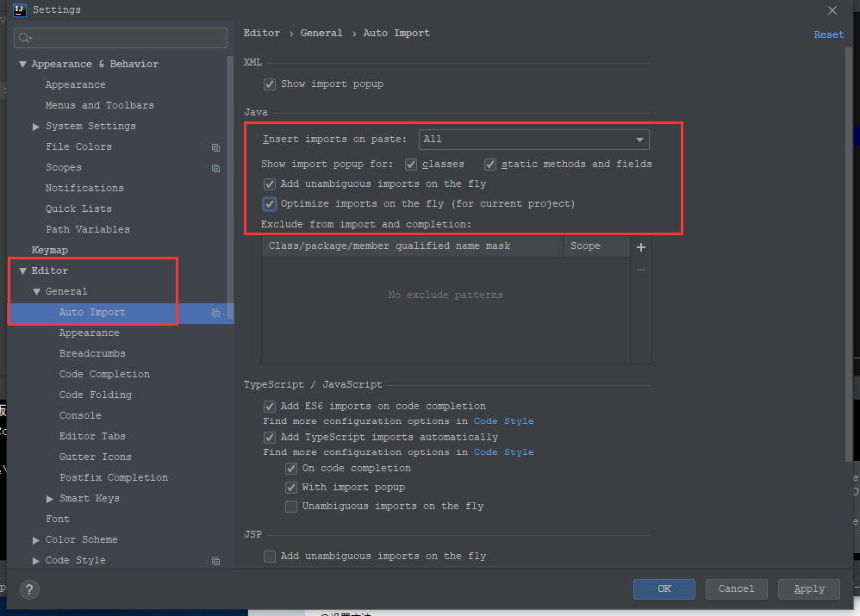Expand the Code Style node
Viewport: 860px width, 616px height.
36,561
